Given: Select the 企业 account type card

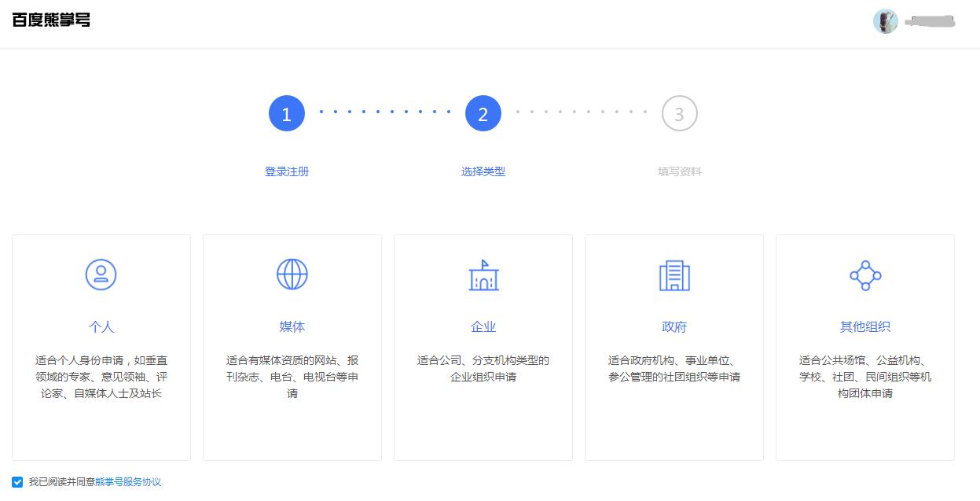Looking at the screenshot, I should pos(483,346).
